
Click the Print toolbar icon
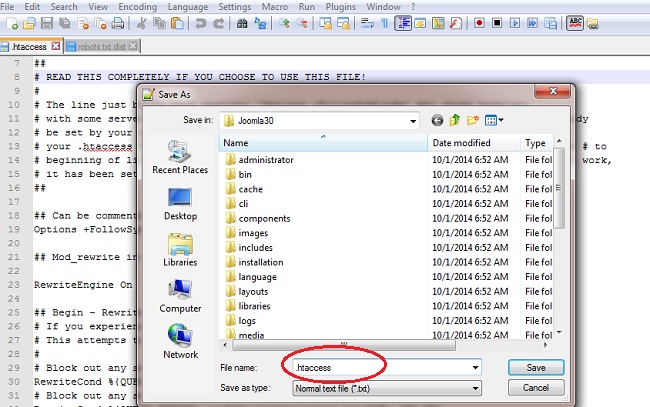click(x=118, y=23)
